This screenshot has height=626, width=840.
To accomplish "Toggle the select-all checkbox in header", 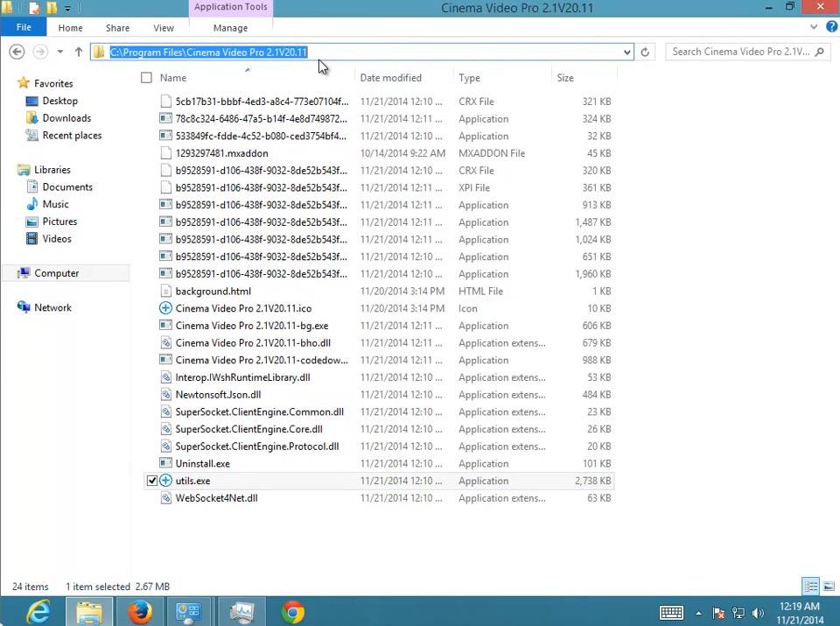I will coord(146,78).
